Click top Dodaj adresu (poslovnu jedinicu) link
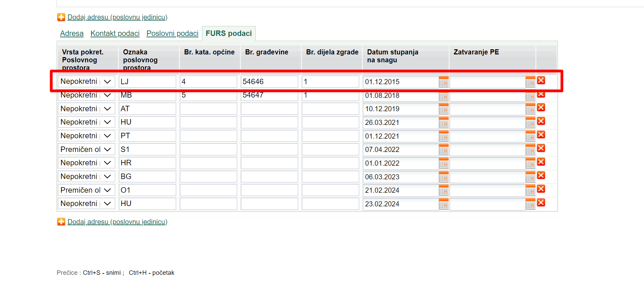This screenshot has width=644, height=282. pos(117,17)
